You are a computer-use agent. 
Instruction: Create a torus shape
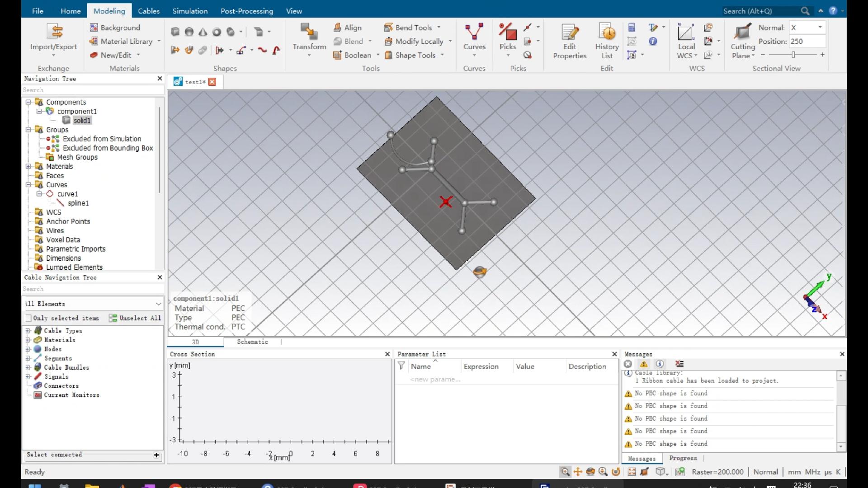[217, 32]
